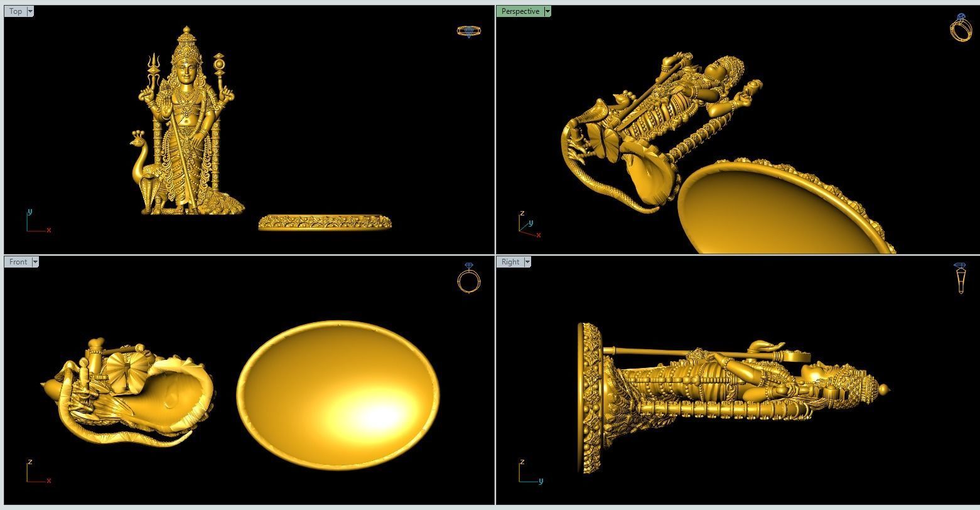Screen dimensions: 980x510
Task: Select the statue side profile in Right viewport
Action: pyautogui.click(x=733, y=398)
